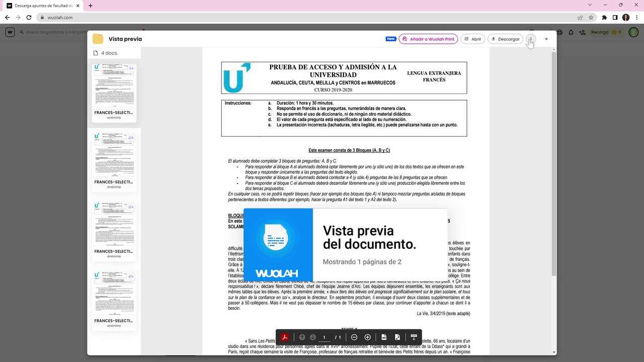Screen dimensions: 644x362
Task: Open the Chrome profile avatar
Action: tap(626, 17)
